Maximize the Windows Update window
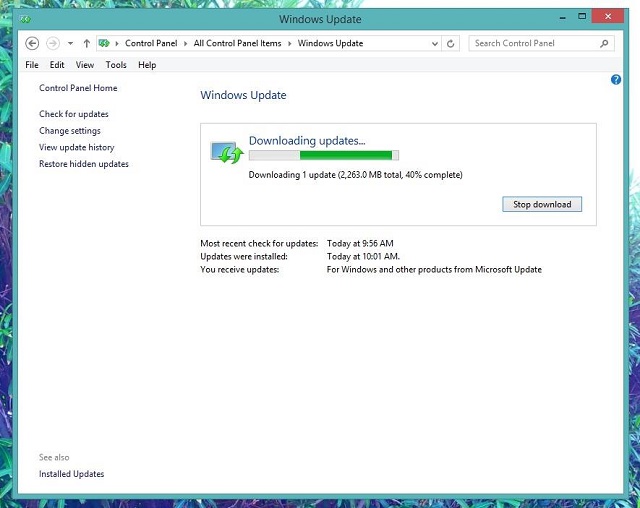Screen dimensions: 640x508 (582, 16)
